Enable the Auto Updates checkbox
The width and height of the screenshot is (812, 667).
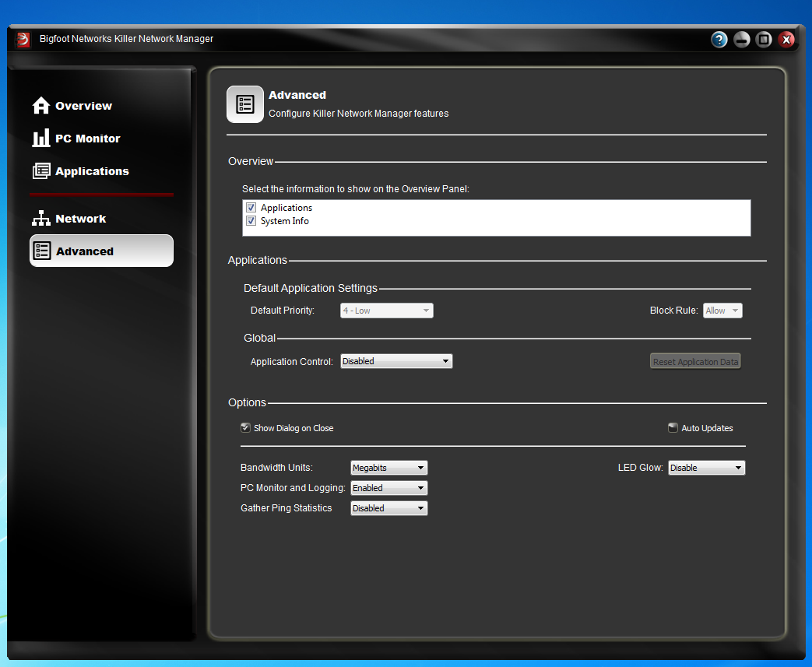[673, 428]
